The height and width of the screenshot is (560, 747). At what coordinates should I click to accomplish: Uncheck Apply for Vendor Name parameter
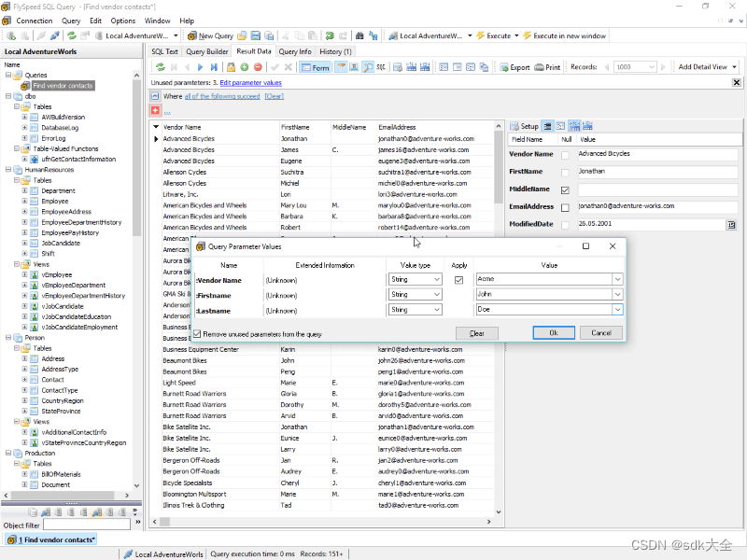coord(458,281)
